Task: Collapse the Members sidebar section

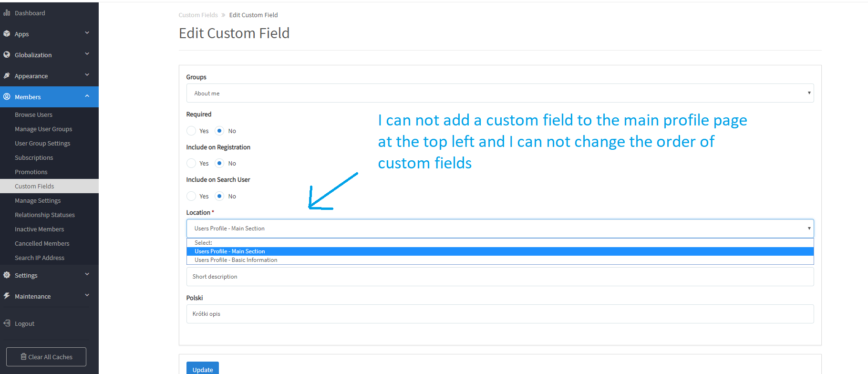Action: coord(87,96)
